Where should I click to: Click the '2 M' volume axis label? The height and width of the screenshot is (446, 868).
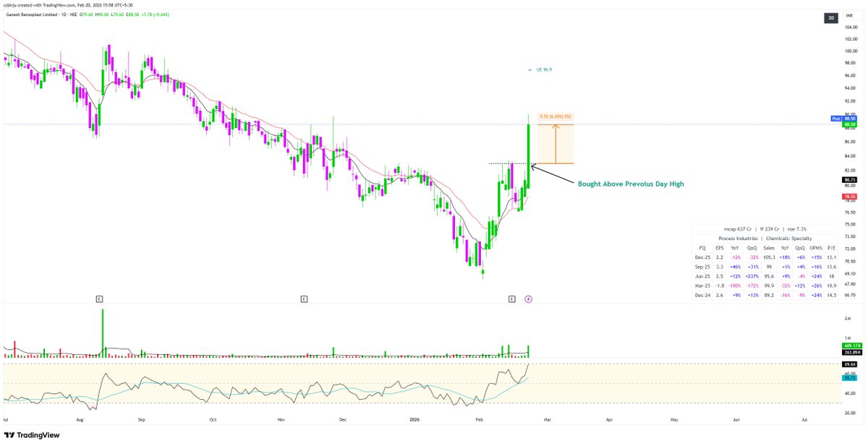coord(847,317)
